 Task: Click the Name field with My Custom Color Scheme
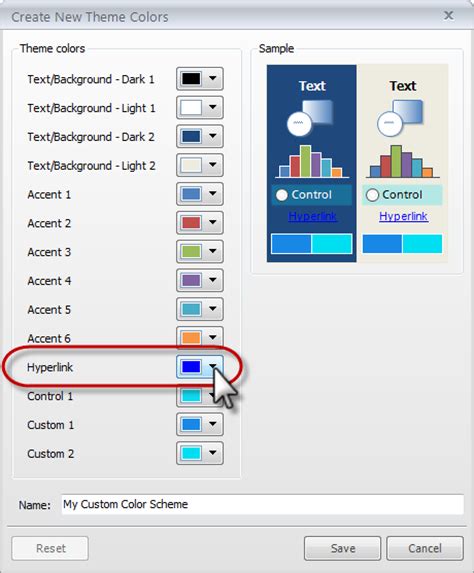262,504
